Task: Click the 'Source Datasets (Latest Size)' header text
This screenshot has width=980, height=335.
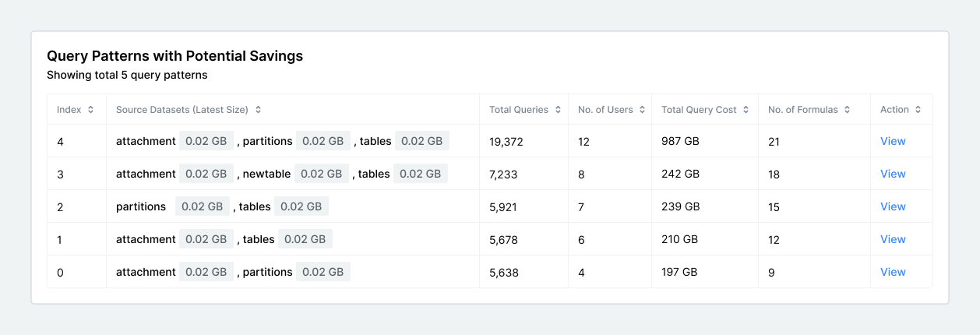Action: (182, 110)
